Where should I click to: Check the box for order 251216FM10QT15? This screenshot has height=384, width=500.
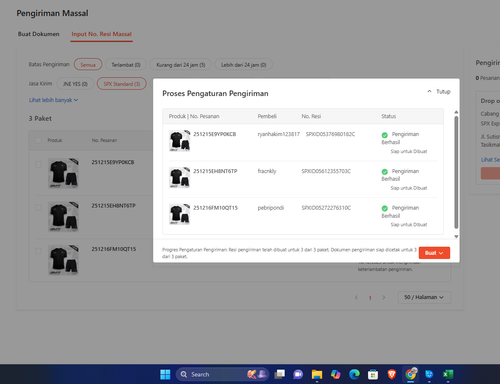[x=38, y=251]
